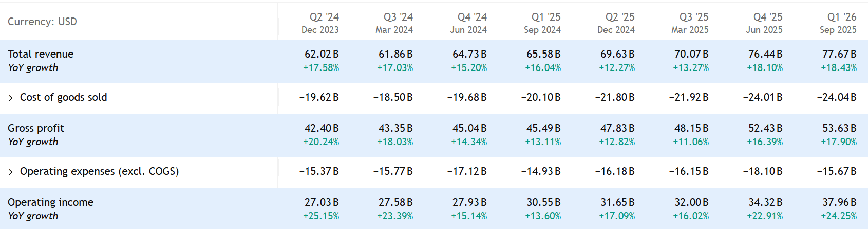
Task: Click the Currency: USD label
Action: 42,22
